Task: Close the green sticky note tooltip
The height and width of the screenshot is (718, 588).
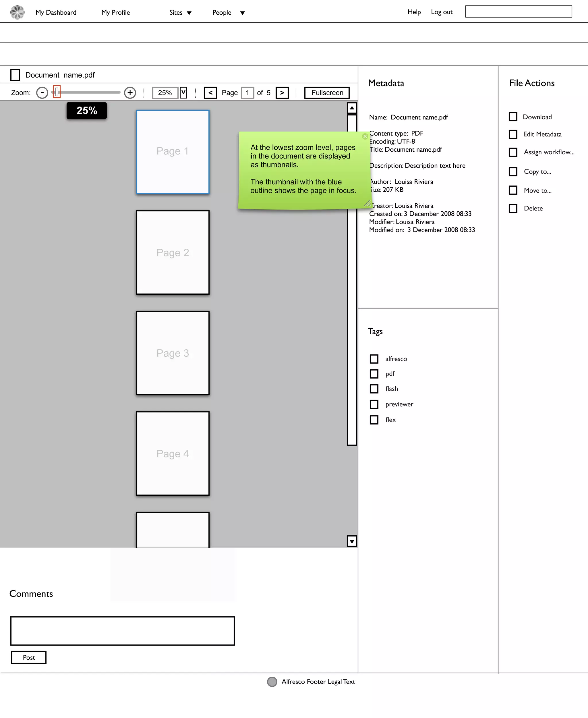Action: 365,136
